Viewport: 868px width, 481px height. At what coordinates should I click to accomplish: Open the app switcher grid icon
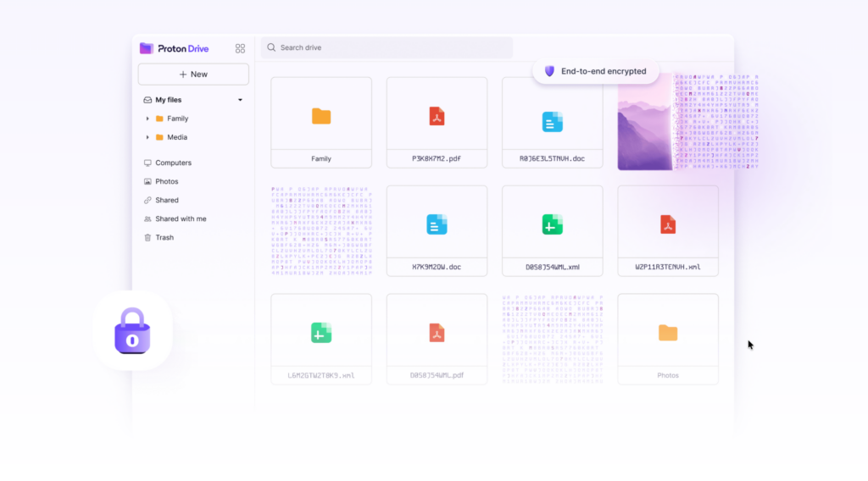(x=240, y=48)
